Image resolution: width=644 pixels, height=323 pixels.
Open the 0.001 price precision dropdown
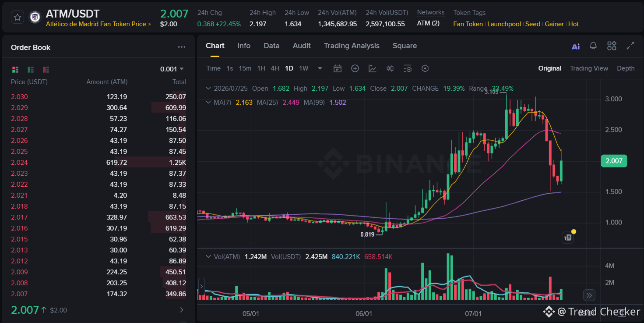point(172,69)
